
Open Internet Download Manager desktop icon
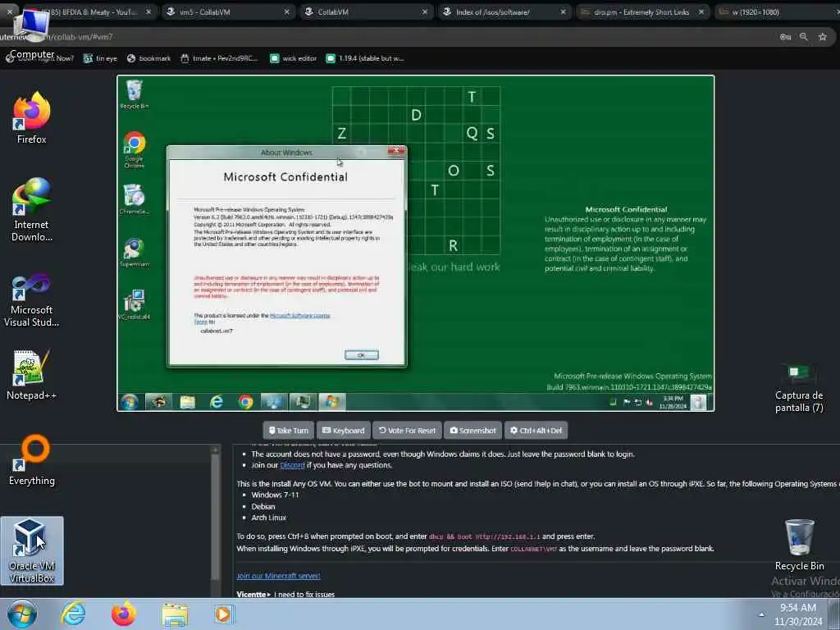32,209
